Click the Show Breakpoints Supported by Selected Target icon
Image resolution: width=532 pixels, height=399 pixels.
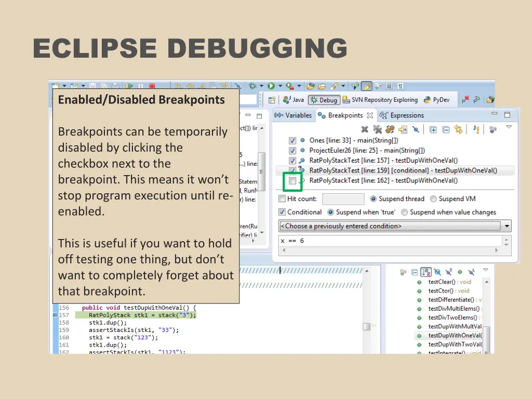389,128
